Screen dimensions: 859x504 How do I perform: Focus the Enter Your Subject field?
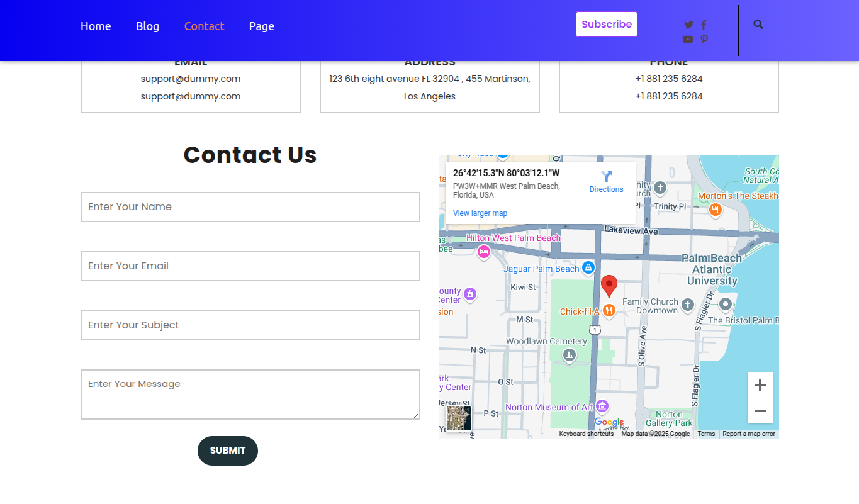[x=250, y=325]
